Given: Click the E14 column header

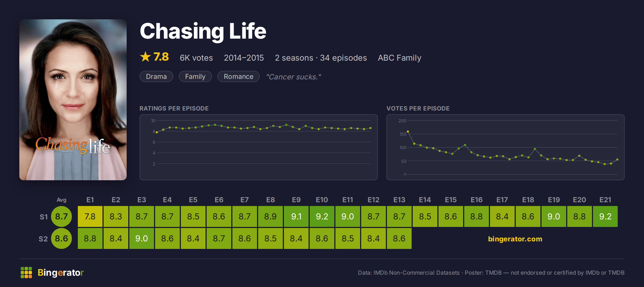Looking at the screenshot, I should 425,200.
